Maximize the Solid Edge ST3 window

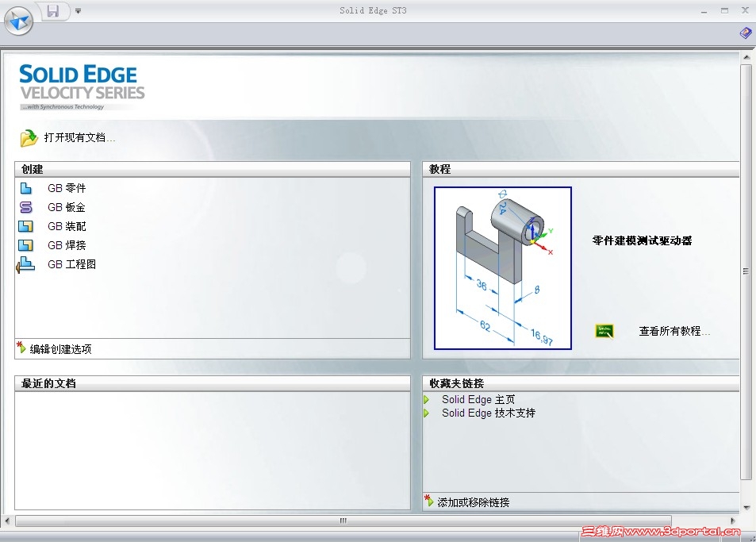tap(724, 10)
